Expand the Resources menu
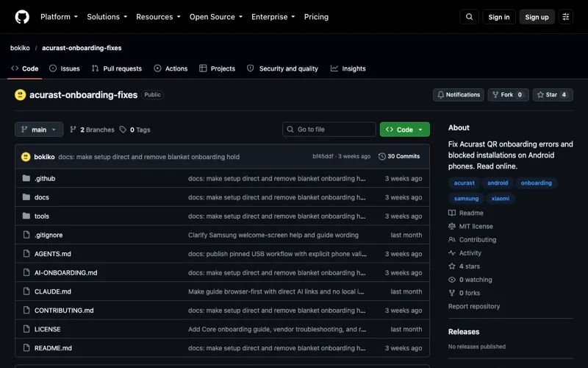This screenshot has height=368, width=588. click(158, 17)
